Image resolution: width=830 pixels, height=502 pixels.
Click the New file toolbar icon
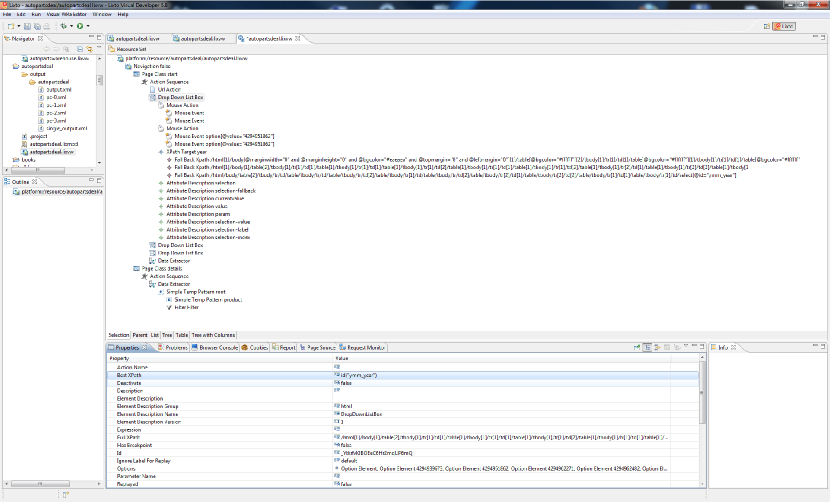(9, 25)
